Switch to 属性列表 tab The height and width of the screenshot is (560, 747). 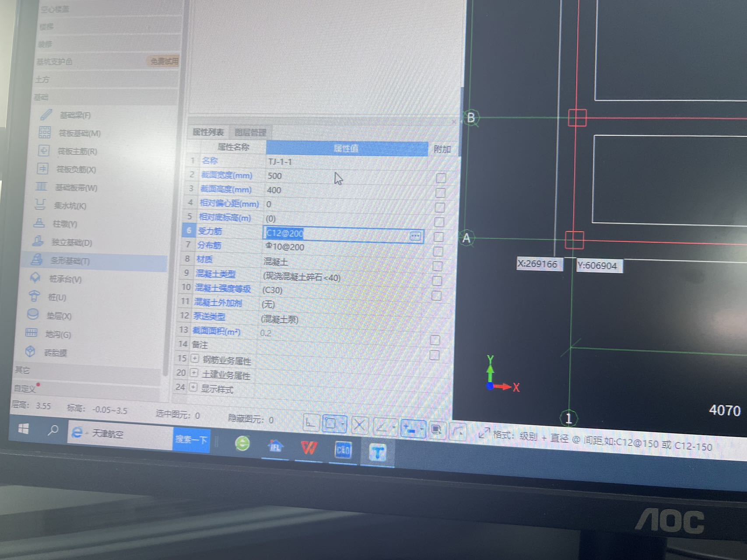pyautogui.click(x=208, y=132)
